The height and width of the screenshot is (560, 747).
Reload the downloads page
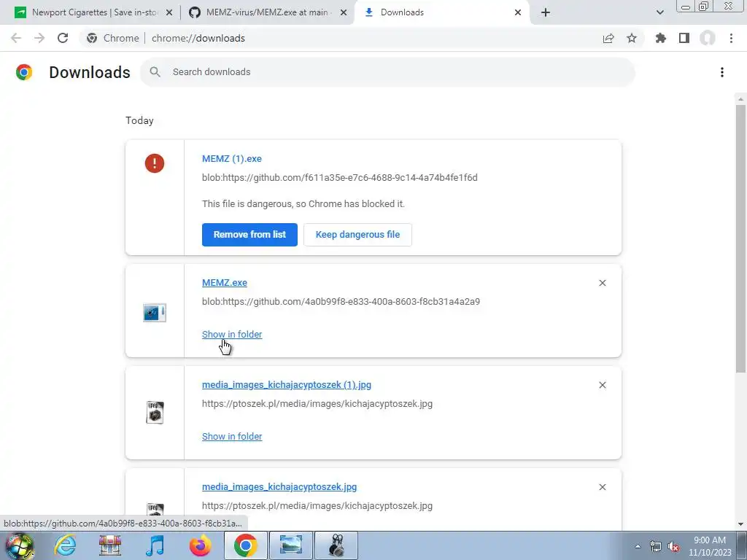(63, 38)
